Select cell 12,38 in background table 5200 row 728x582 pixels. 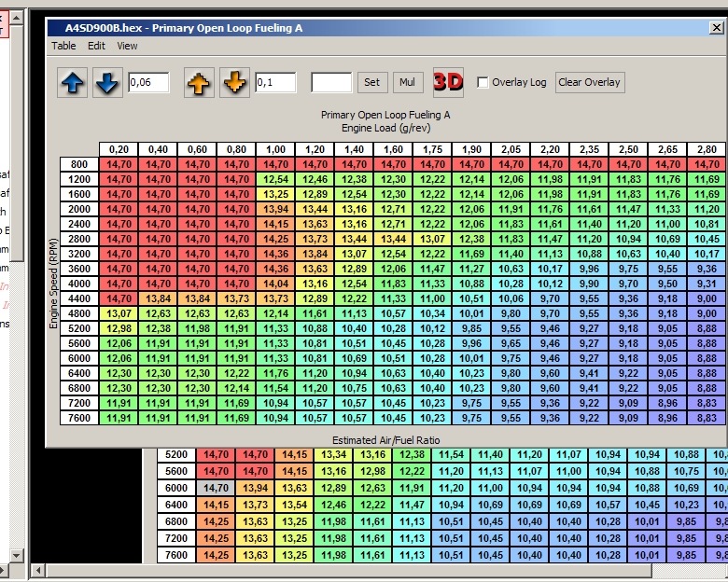(x=412, y=454)
